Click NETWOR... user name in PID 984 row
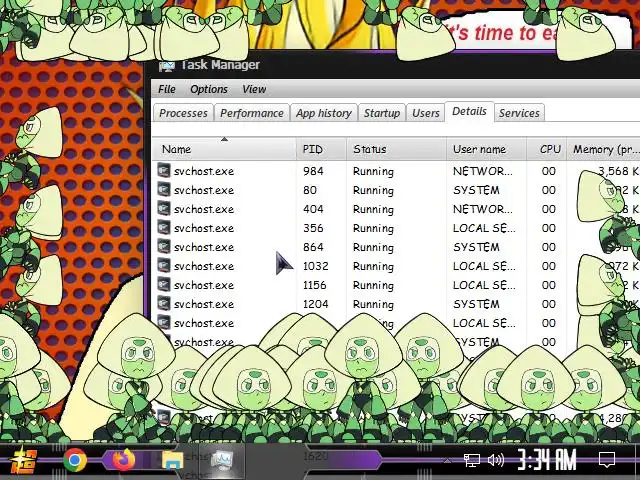The width and height of the screenshot is (640, 480). tap(482, 171)
